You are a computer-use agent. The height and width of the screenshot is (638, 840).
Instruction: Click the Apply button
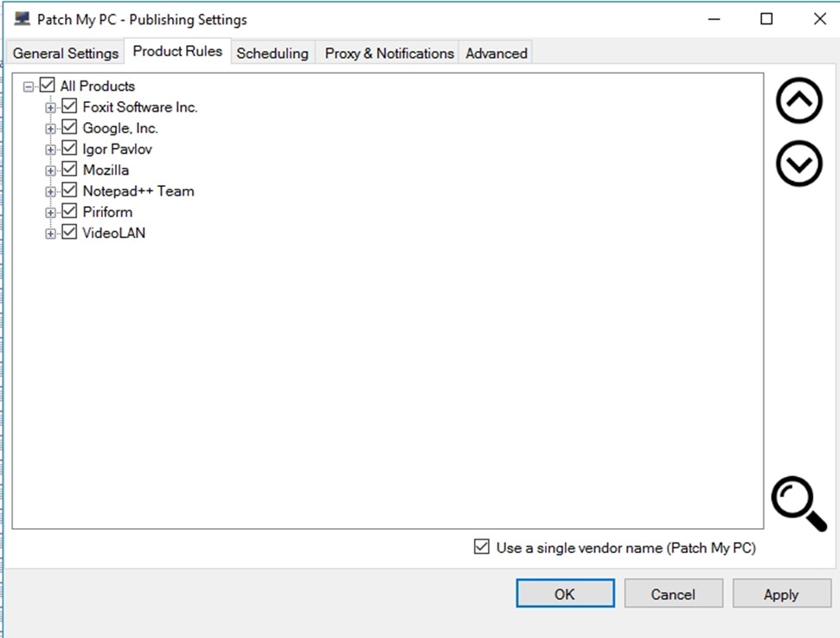tap(782, 594)
